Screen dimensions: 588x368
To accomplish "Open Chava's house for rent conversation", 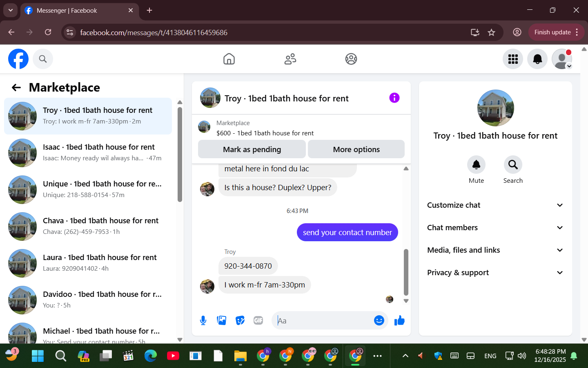I will (88, 227).
